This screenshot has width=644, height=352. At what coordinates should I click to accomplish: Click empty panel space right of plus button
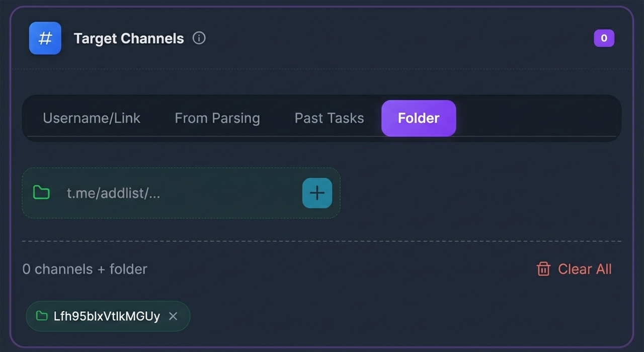coord(478,193)
